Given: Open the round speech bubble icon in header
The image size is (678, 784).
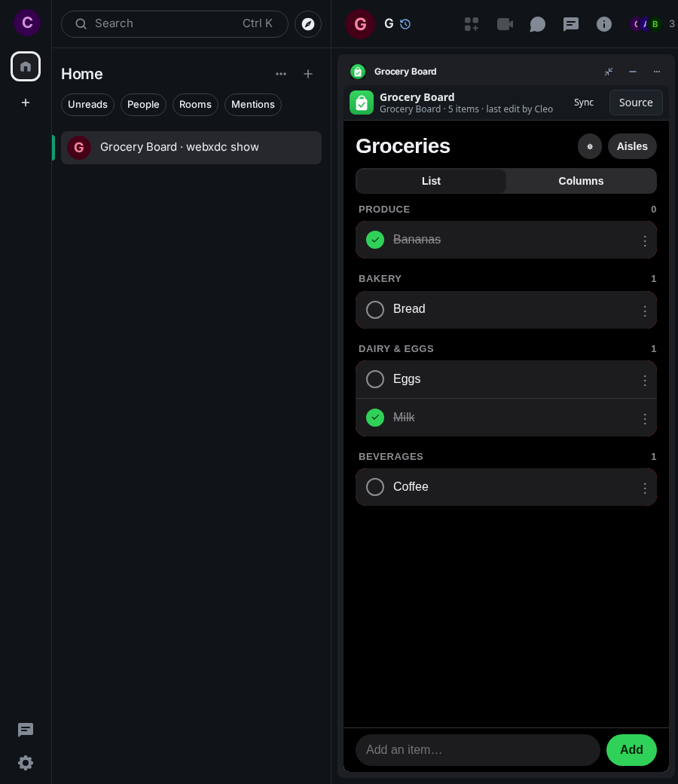Looking at the screenshot, I should click(538, 24).
